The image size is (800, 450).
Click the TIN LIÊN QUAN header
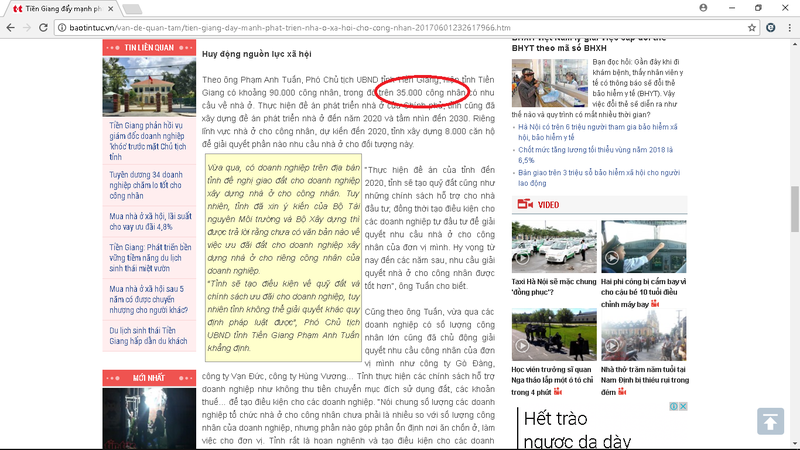point(149,47)
